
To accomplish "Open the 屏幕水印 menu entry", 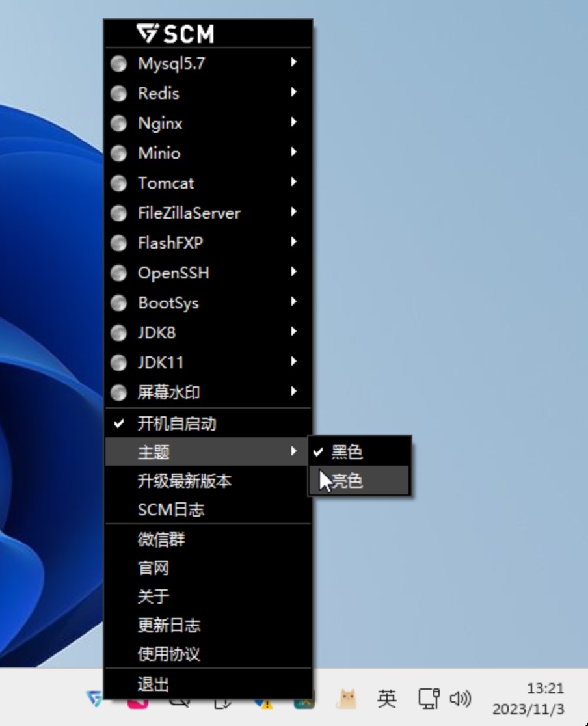I will click(x=208, y=393).
